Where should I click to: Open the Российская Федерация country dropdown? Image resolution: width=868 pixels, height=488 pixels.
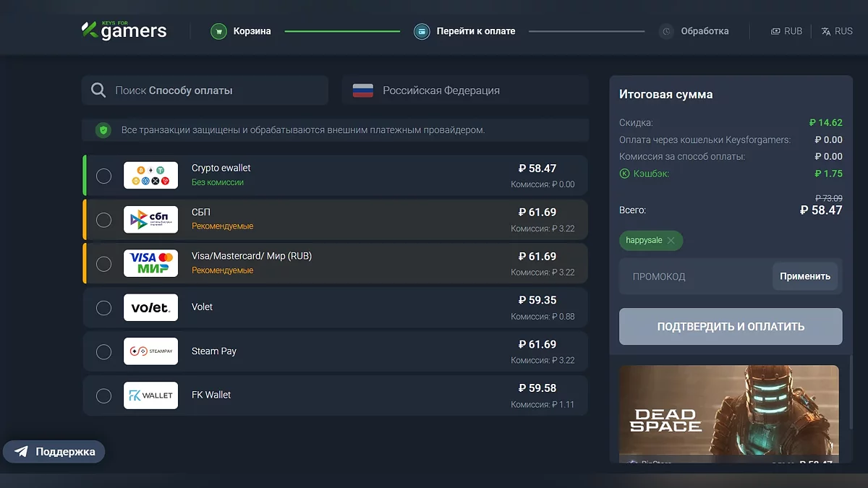[x=465, y=90]
